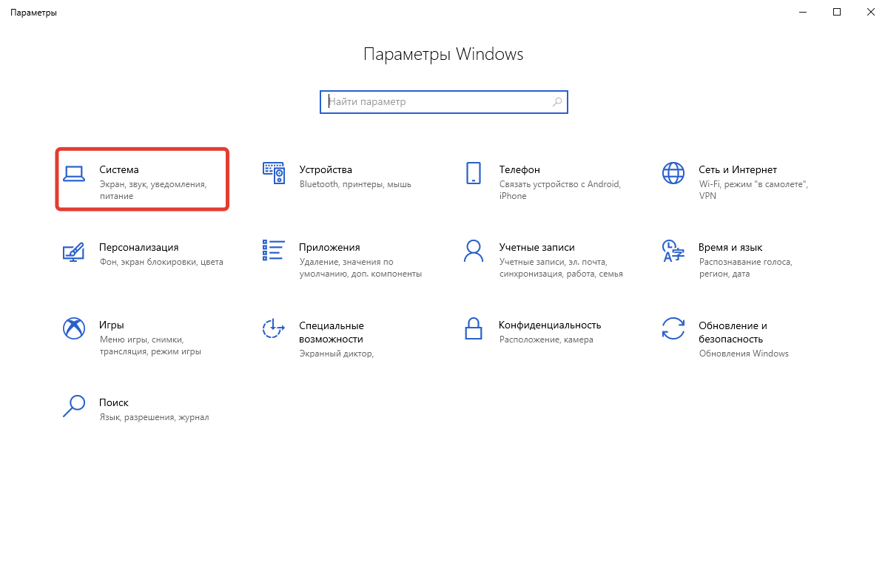
Task: Click the text Обновления Windows
Action: [x=744, y=354]
